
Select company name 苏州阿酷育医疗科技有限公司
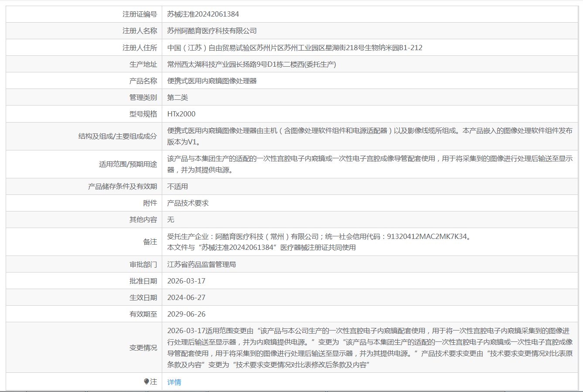(212, 31)
